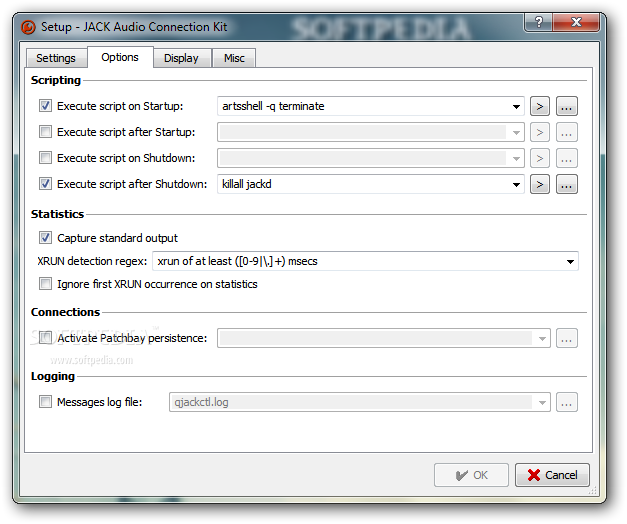Expand the script on Shutdown dropdown arrow
Screen dimensions: 627x524
pos(516,158)
